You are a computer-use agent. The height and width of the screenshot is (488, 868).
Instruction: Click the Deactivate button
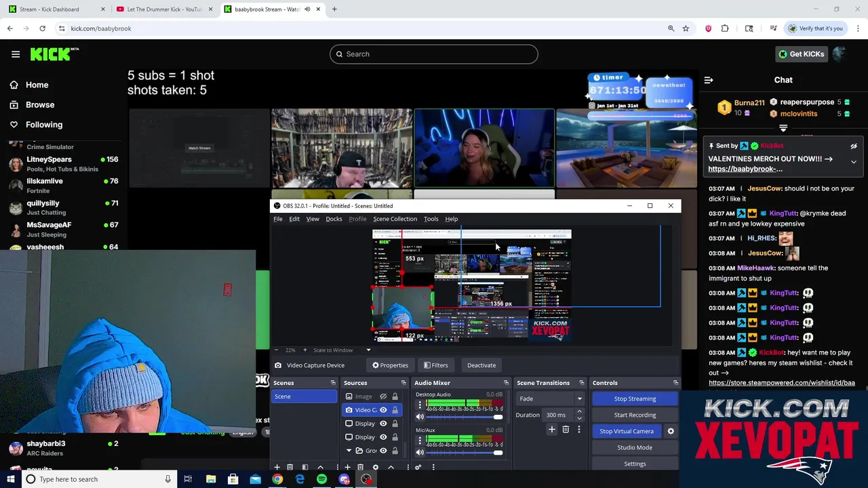481,365
